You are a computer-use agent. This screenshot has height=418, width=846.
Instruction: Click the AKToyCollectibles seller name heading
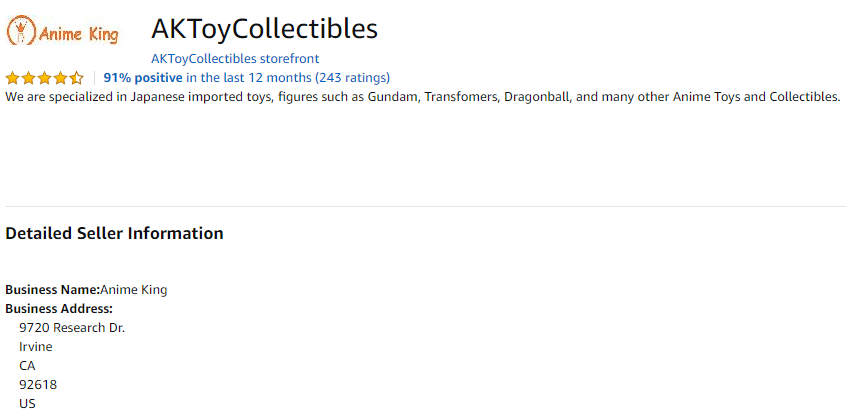[x=264, y=29]
